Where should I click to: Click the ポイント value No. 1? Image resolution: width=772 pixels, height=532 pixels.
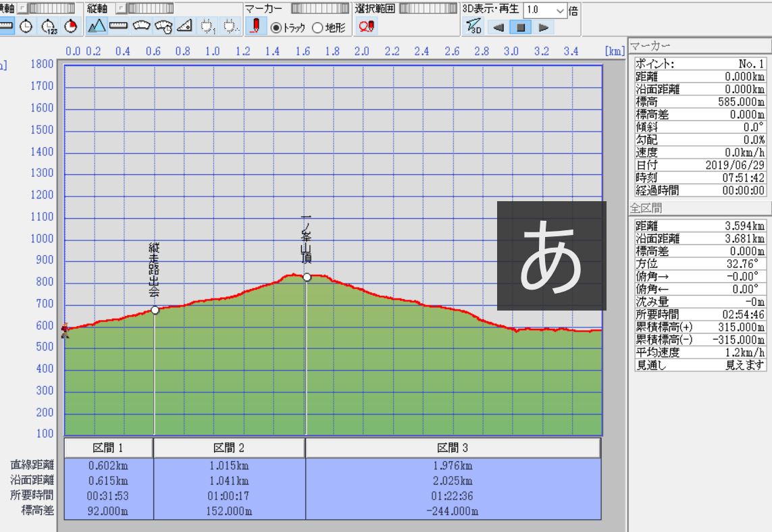(x=751, y=64)
